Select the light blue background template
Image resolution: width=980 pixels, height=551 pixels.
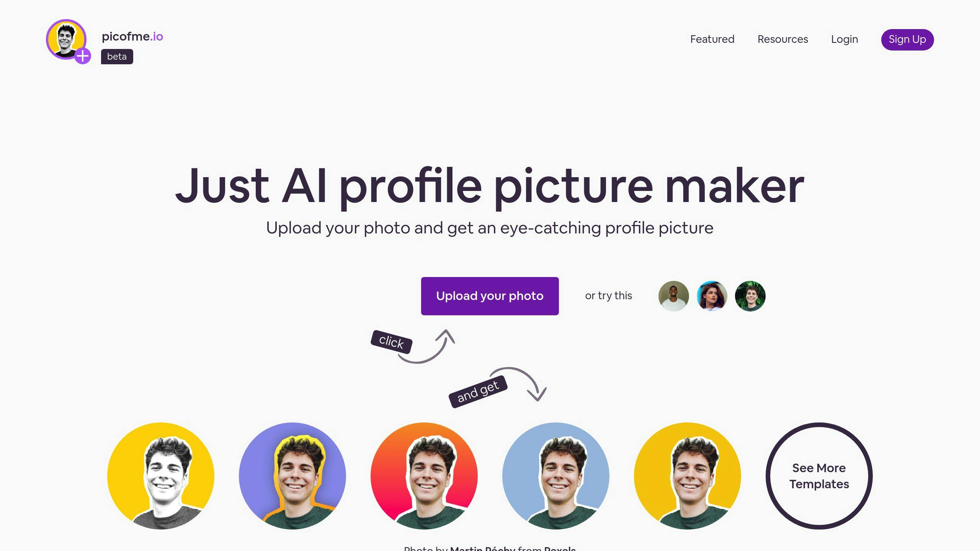[555, 476]
